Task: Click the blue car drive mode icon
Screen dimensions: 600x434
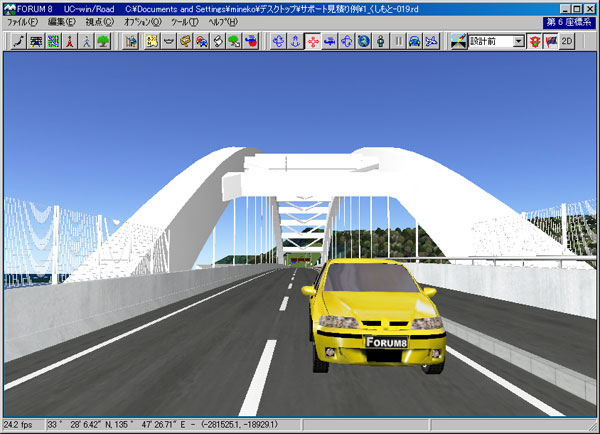Action: [x=415, y=41]
